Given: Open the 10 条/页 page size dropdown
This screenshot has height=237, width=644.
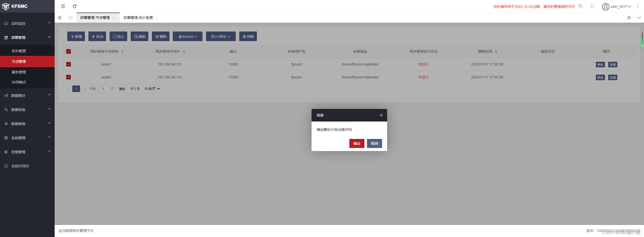Looking at the screenshot, I should click(152, 89).
